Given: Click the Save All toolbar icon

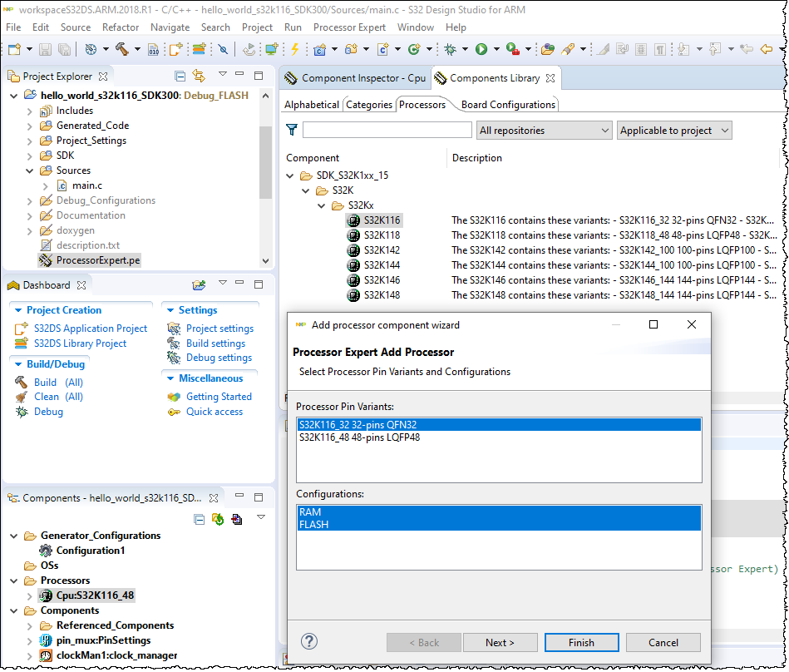Looking at the screenshot, I should click(x=64, y=49).
